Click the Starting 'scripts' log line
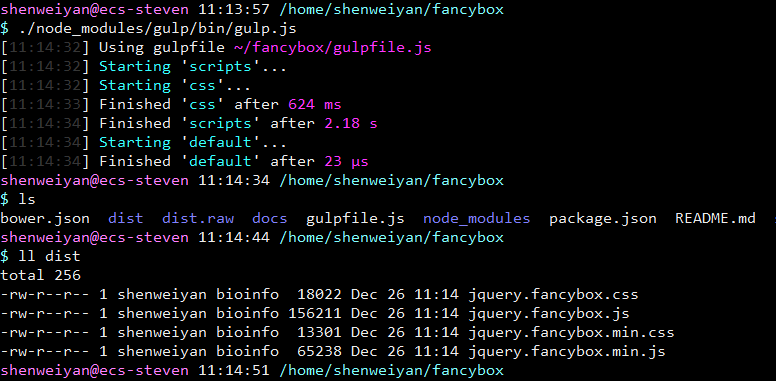The height and width of the screenshot is (381, 776). click(144, 67)
